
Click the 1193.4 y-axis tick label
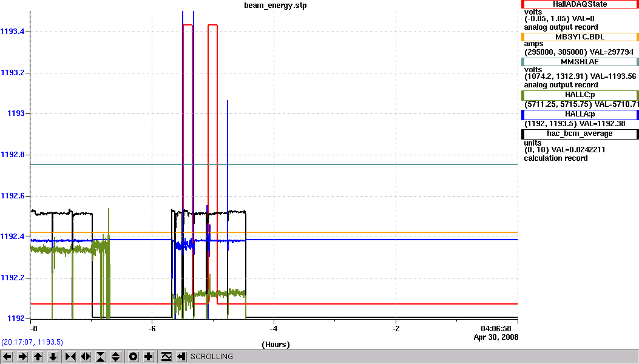point(13,32)
